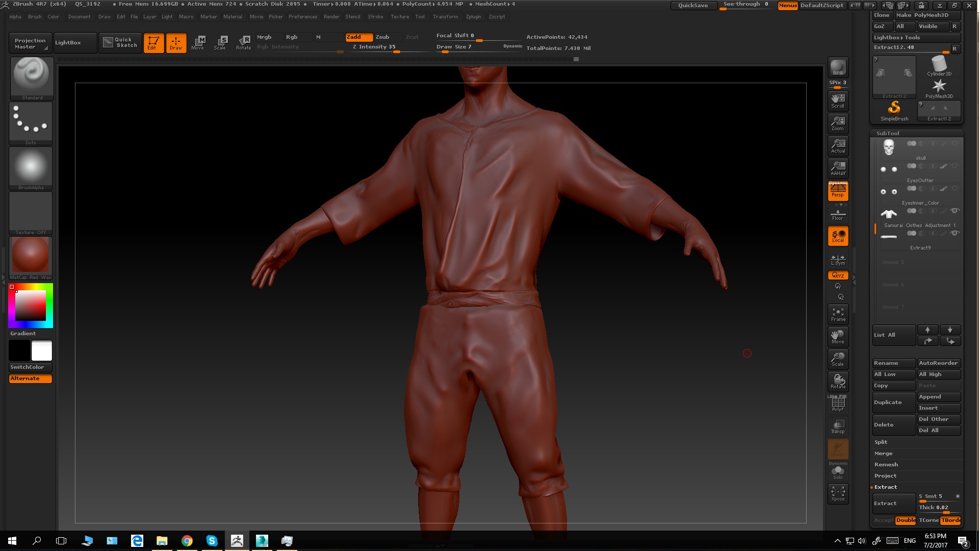Open the Material menu

pos(233,17)
